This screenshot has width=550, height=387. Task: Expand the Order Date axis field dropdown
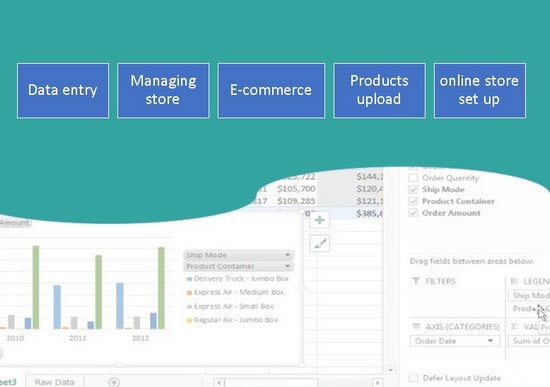tap(490, 341)
